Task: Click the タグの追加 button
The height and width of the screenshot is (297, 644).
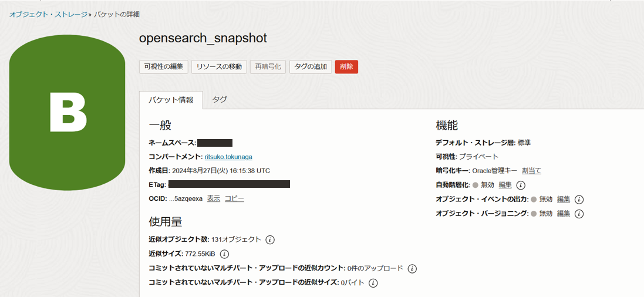Action: pyautogui.click(x=311, y=67)
